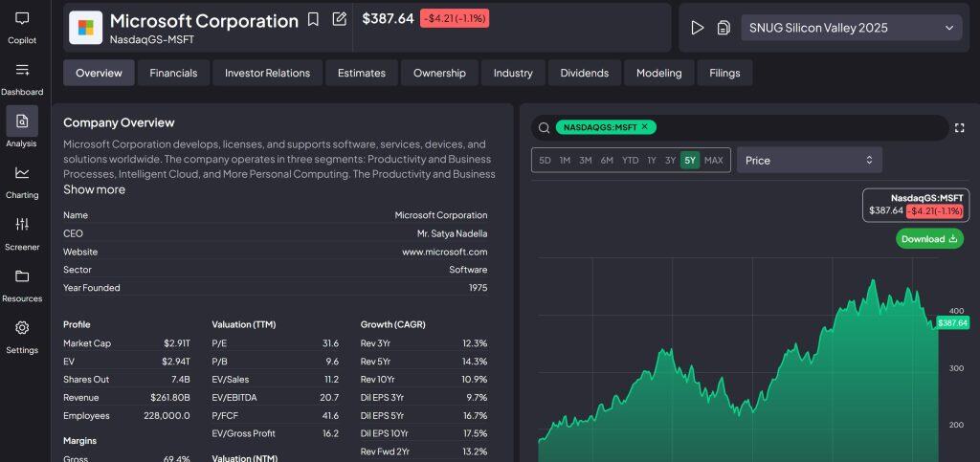Open the Filings tab
The width and height of the screenshot is (980, 462).
tap(724, 73)
